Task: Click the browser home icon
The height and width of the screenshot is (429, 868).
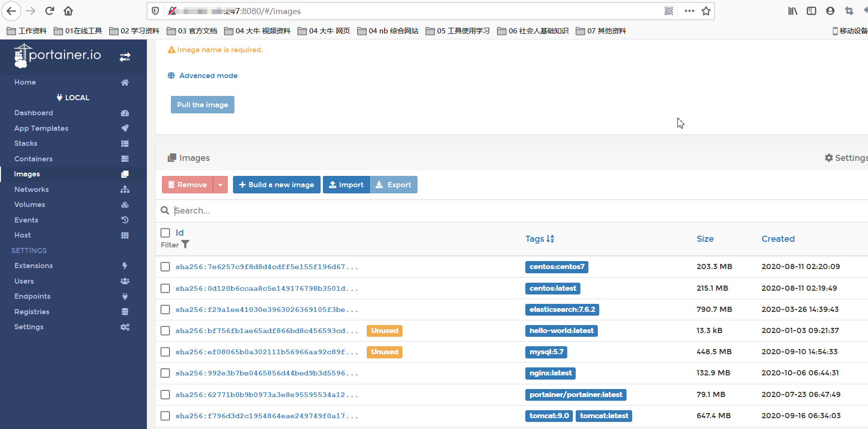Action: pos(68,11)
